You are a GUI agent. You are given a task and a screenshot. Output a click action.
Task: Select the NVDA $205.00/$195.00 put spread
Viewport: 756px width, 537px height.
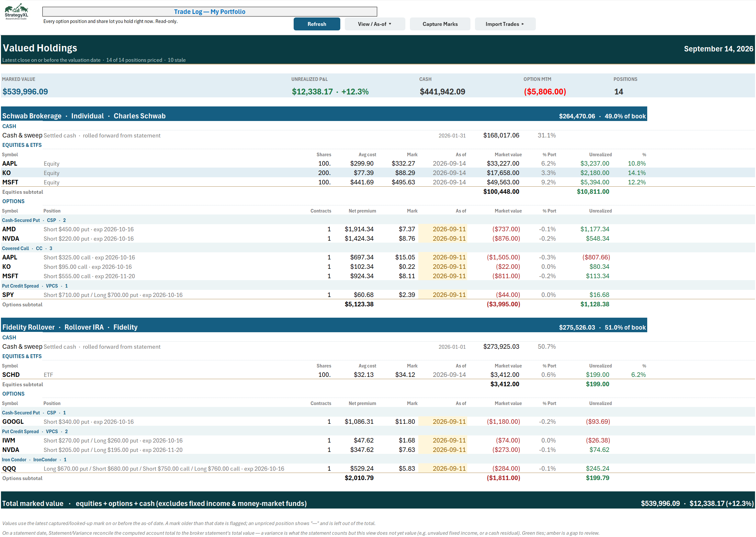click(x=113, y=450)
